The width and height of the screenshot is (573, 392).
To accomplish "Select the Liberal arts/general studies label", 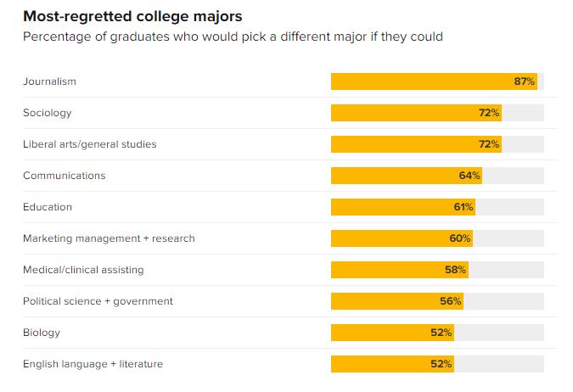I will (x=90, y=144).
